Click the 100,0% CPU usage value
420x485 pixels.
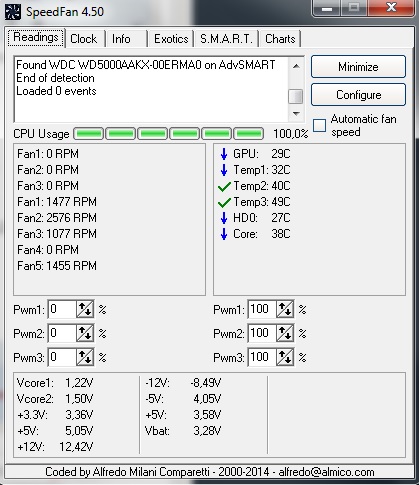291,134
